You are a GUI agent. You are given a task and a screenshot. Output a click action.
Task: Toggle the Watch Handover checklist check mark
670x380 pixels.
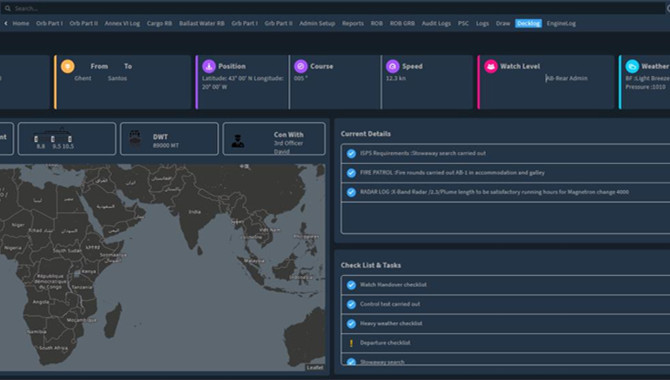(351, 285)
